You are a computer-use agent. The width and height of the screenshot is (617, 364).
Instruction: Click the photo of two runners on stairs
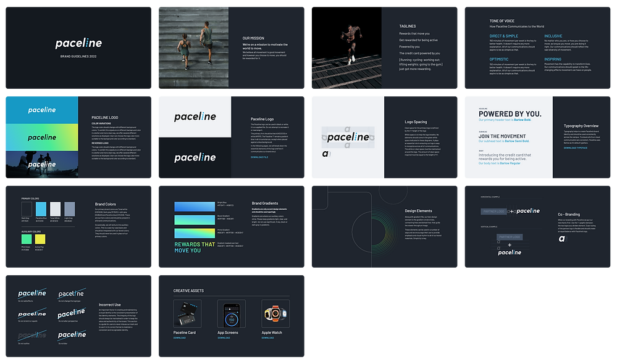[x=193, y=48]
